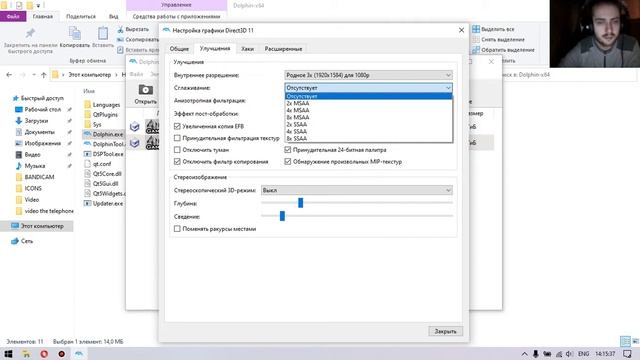
Task: Pick 8x MSAA in the dropdown list
Action: 369,117
